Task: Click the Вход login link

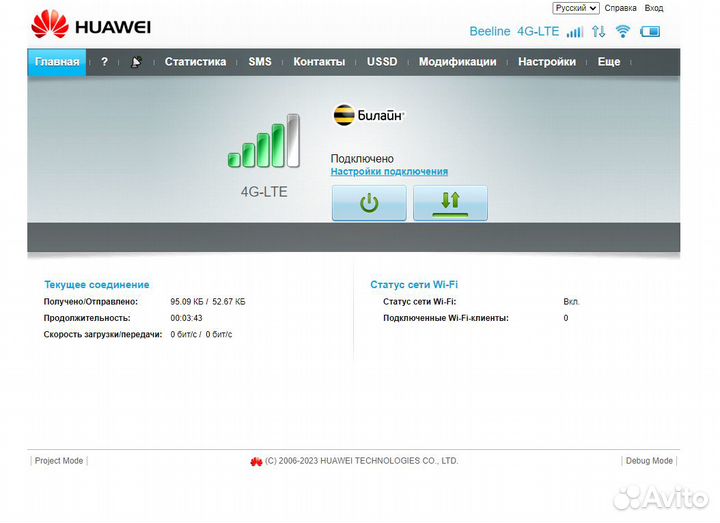Action: coord(654,8)
